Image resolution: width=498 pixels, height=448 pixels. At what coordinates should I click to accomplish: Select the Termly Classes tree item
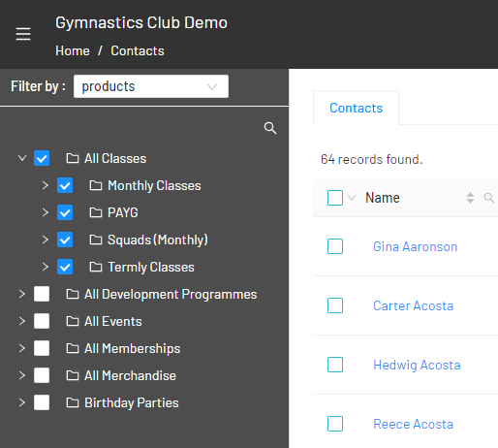point(151,267)
